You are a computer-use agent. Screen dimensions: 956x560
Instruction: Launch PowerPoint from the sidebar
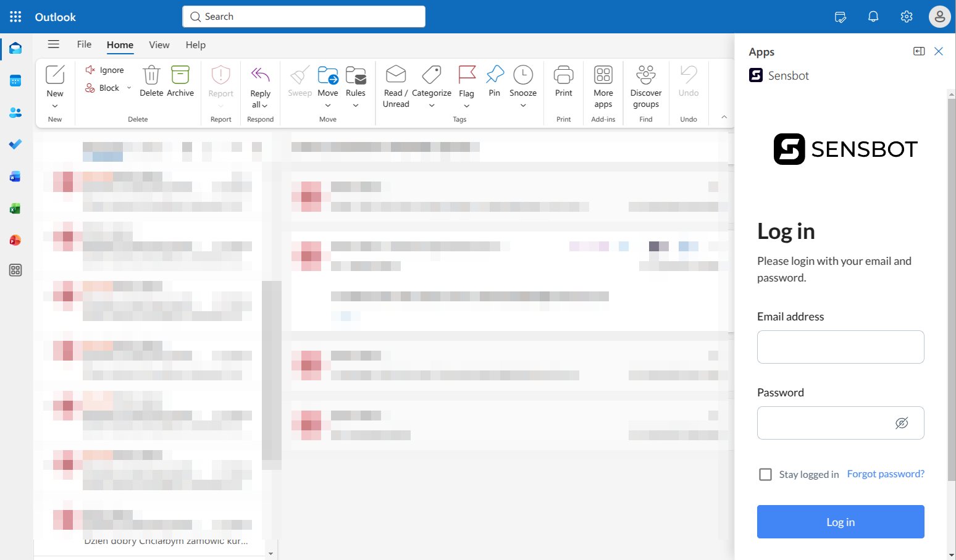15,240
